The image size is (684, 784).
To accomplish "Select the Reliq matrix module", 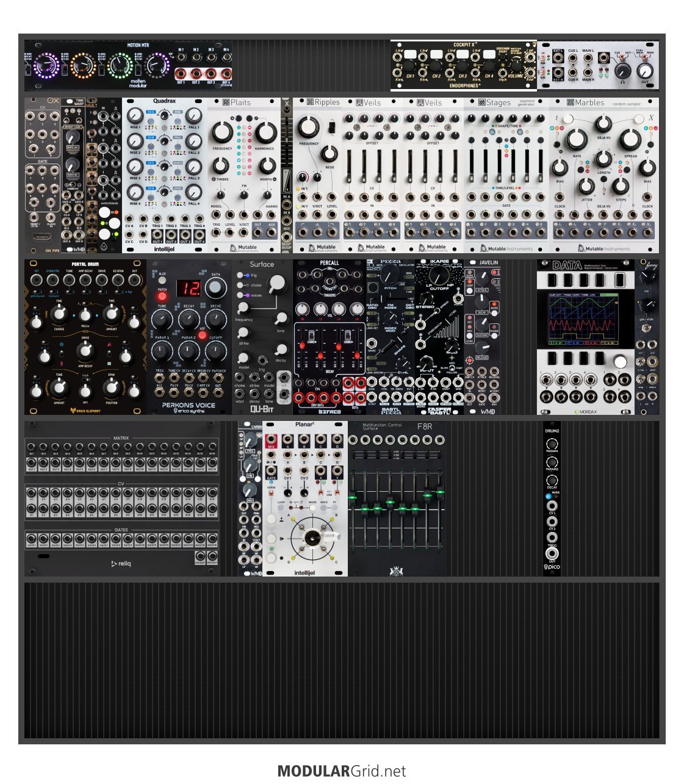I will 122,498.
